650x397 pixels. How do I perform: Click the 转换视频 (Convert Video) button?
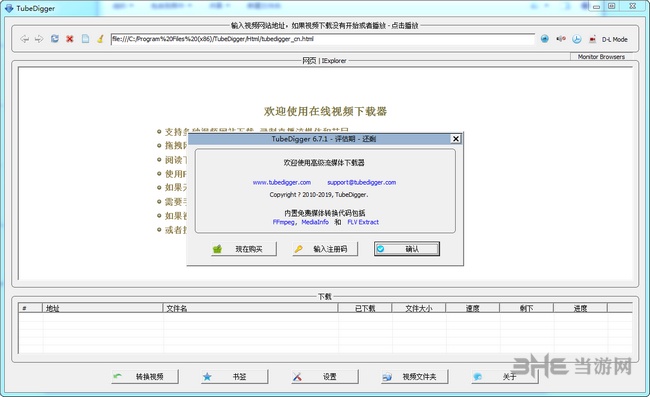(x=146, y=377)
